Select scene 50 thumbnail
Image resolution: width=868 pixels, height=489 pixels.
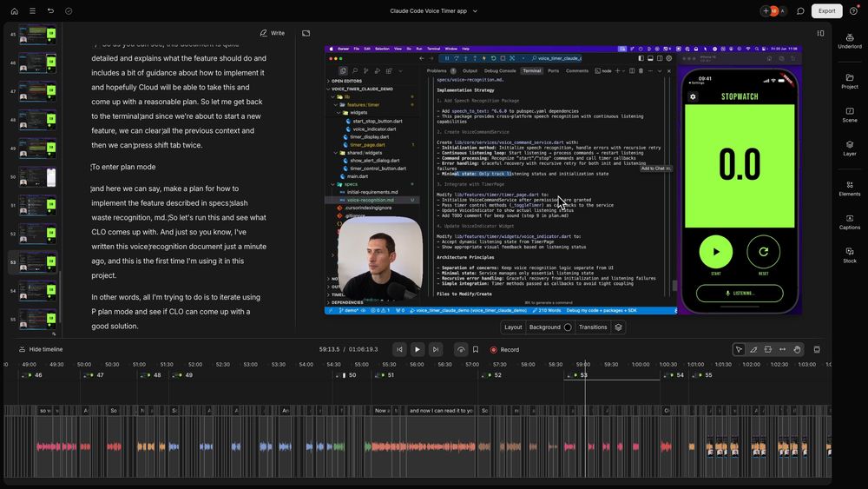pyautogui.click(x=37, y=177)
